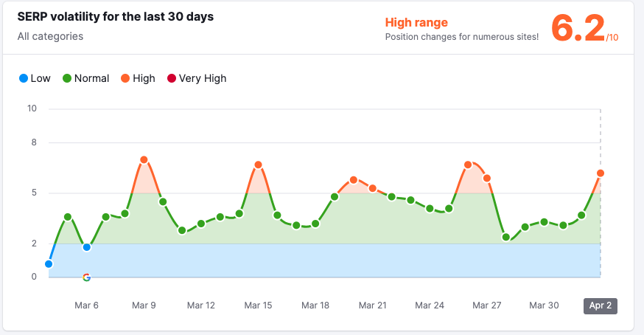Click the Mar 6 axis label
The width and height of the screenshot is (644, 335).
[86, 305]
